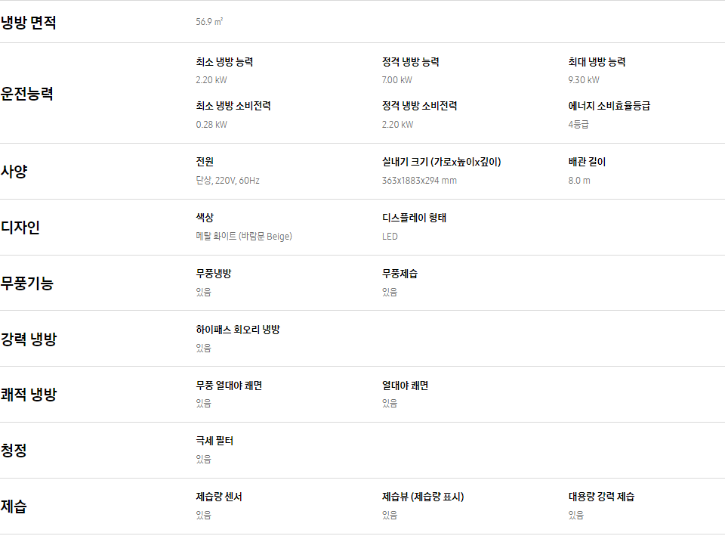Select the 대용량 강력 제습 label
The width and height of the screenshot is (725, 536).
(x=601, y=497)
